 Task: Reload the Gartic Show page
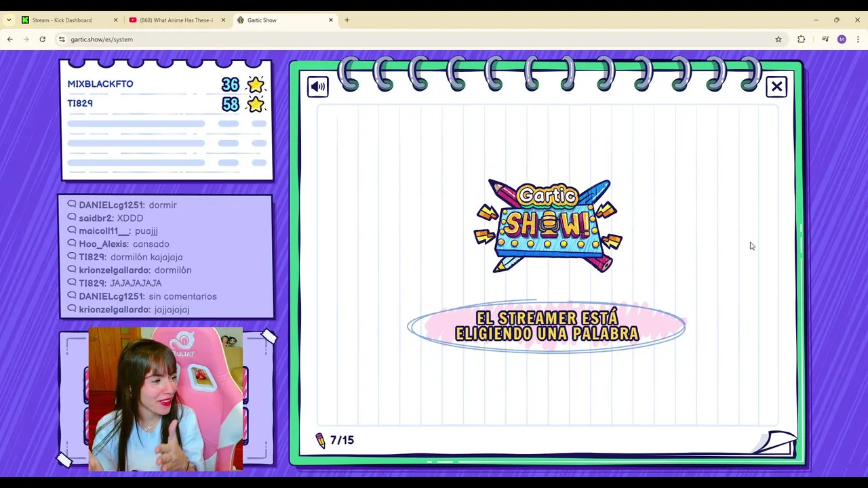click(42, 39)
